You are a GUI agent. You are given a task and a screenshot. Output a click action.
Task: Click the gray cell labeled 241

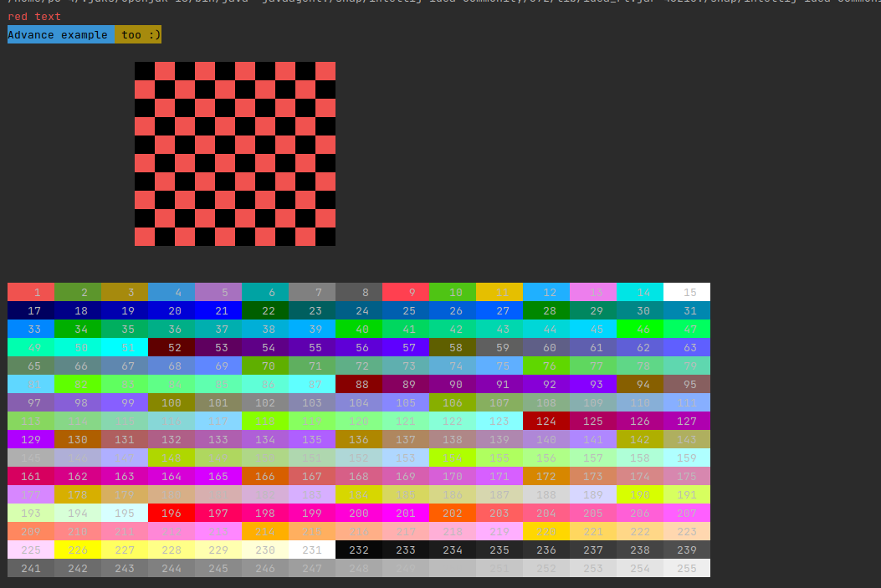pyautogui.click(x=31, y=568)
